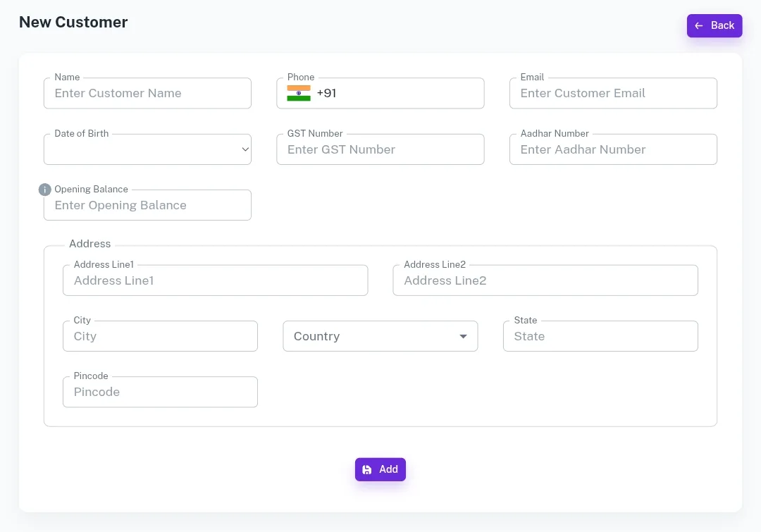761x532 pixels.
Task: Select the India flag country code
Action: tap(299, 93)
